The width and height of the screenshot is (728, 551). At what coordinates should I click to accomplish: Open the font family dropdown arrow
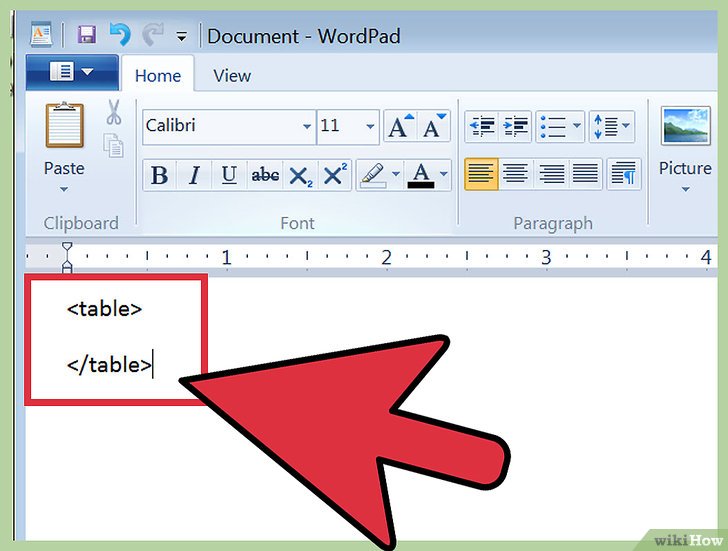[307, 126]
